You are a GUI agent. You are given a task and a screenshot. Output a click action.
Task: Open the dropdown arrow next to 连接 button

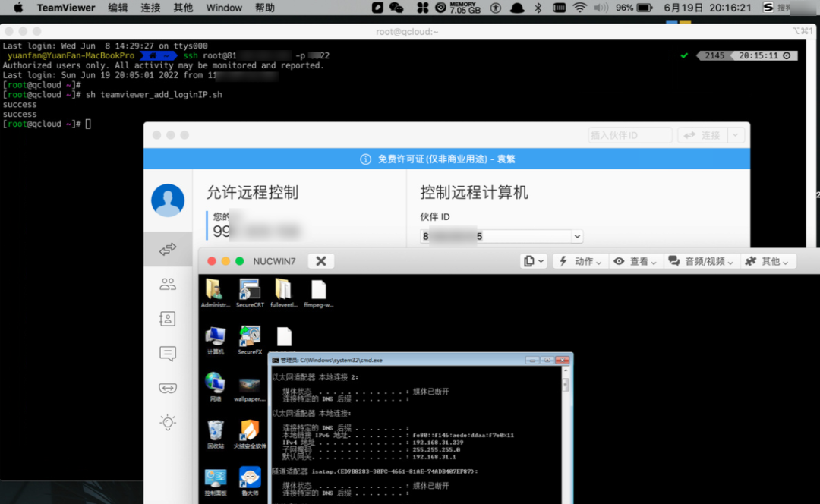pyautogui.click(x=736, y=135)
